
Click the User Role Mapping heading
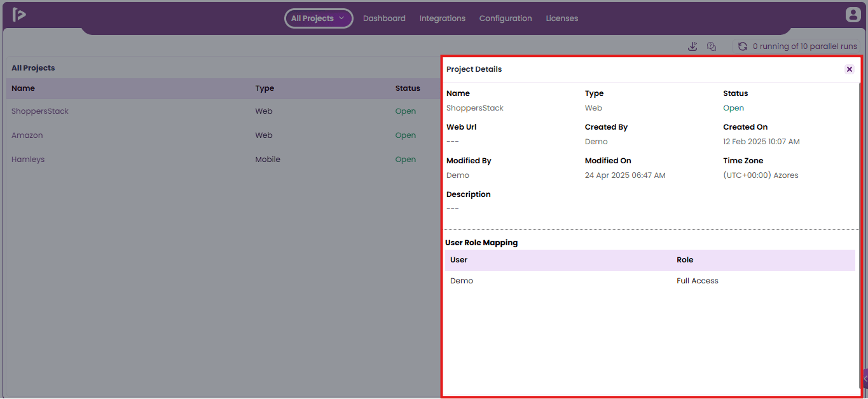(481, 243)
